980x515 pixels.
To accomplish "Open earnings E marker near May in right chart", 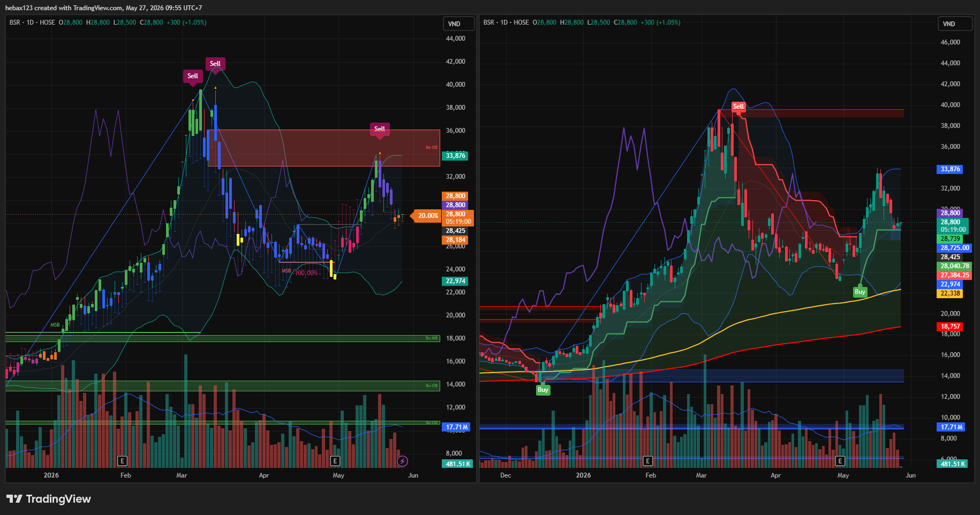I will point(840,461).
